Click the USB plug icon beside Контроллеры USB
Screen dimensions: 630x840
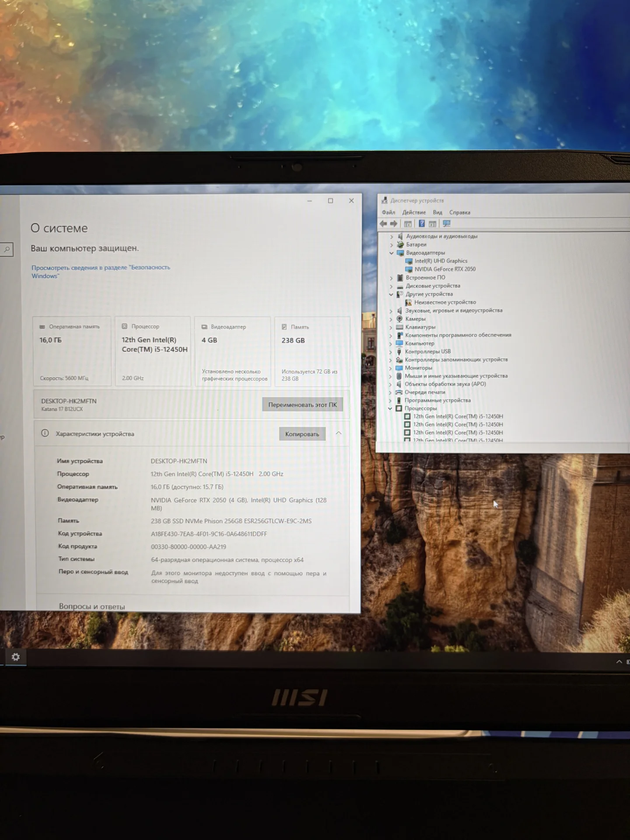coord(399,352)
